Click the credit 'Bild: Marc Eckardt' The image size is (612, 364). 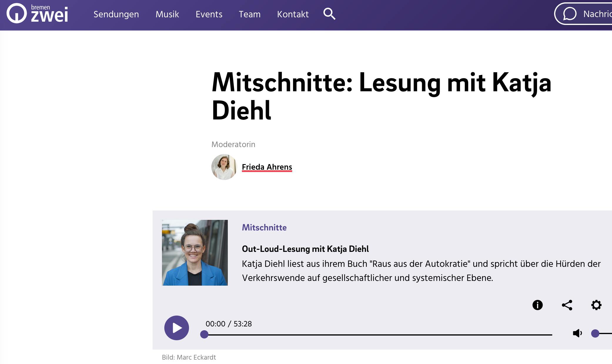click(189, 357)
